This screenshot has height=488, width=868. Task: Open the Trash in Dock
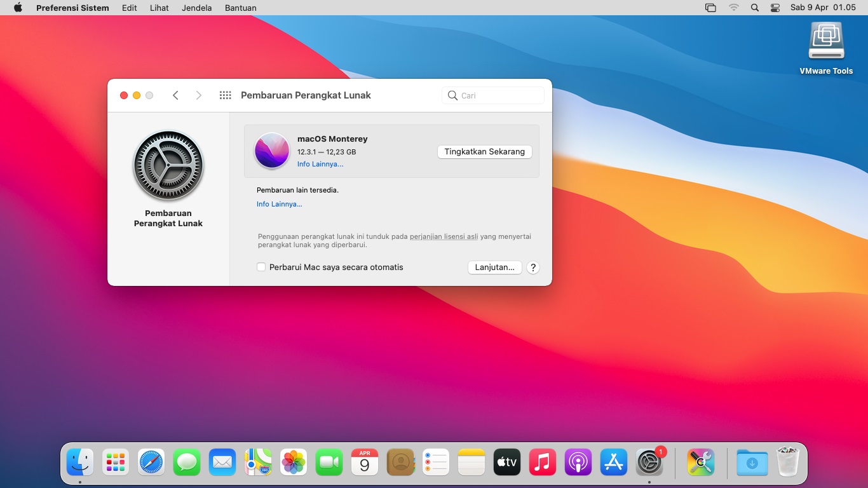[788, 462]
